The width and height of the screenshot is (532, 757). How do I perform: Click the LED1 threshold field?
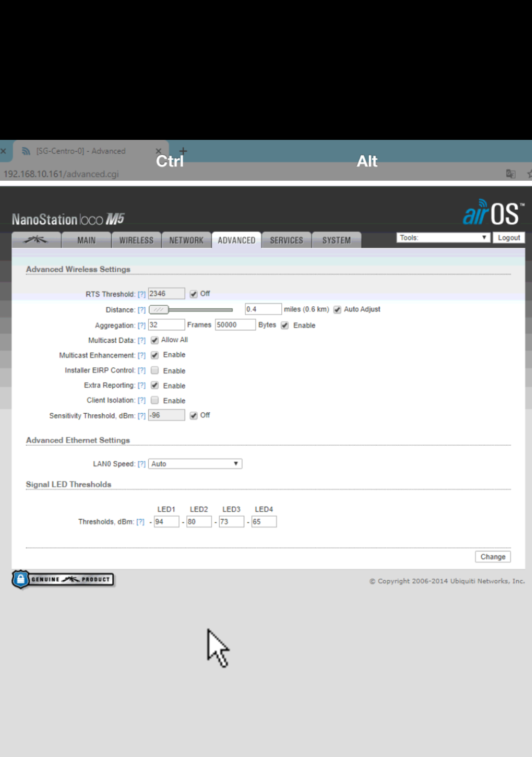(x=166, y=522)
